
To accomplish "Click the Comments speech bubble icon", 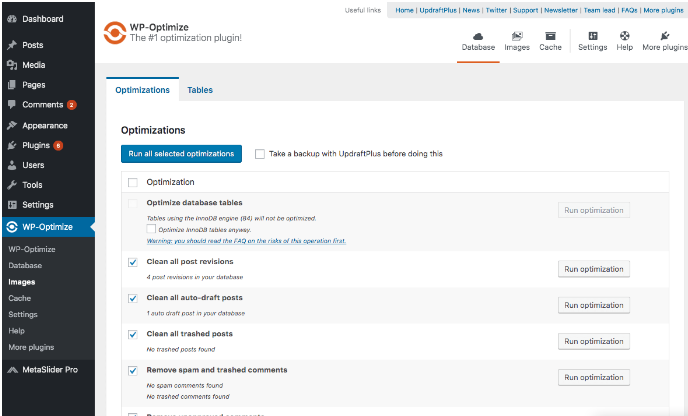I will coord(12,104).
